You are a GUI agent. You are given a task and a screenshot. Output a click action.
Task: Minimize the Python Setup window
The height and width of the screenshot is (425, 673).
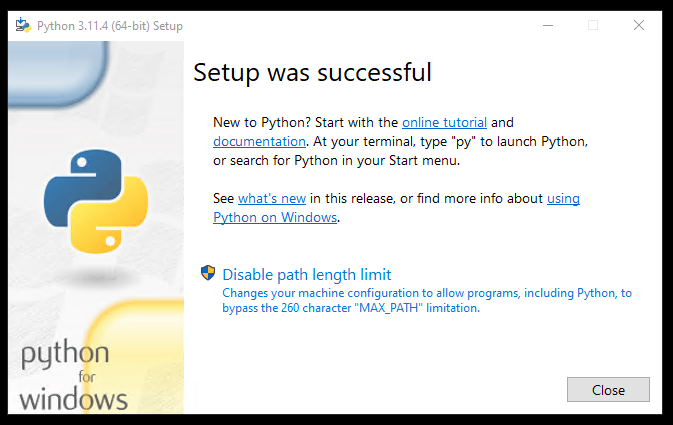(546, 25)
